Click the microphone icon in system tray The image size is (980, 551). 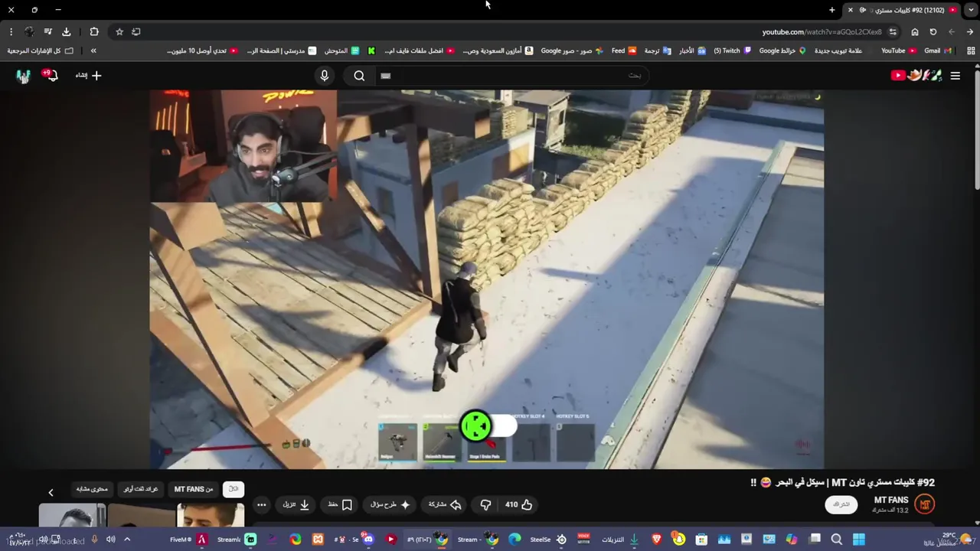point(95,540)
